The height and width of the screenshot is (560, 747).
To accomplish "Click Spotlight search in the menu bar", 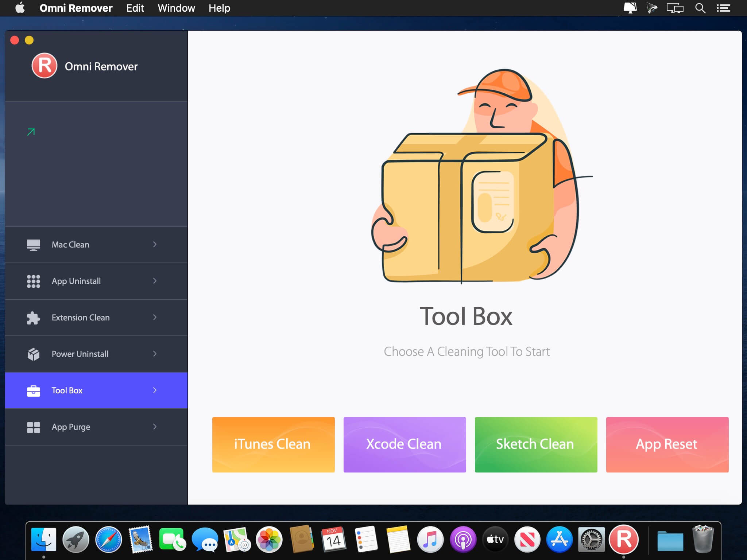I will (x=700, y=8).
